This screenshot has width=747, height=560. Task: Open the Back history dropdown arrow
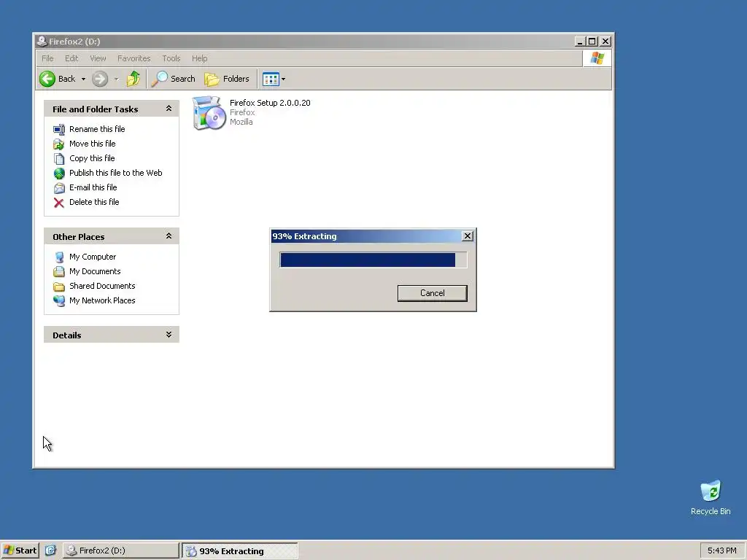pos(83,79)
